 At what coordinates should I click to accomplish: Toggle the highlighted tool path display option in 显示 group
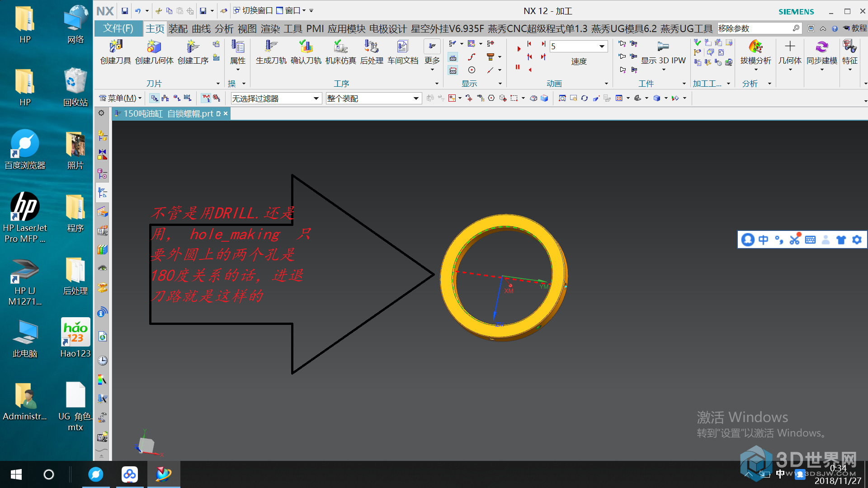[453, 57]
